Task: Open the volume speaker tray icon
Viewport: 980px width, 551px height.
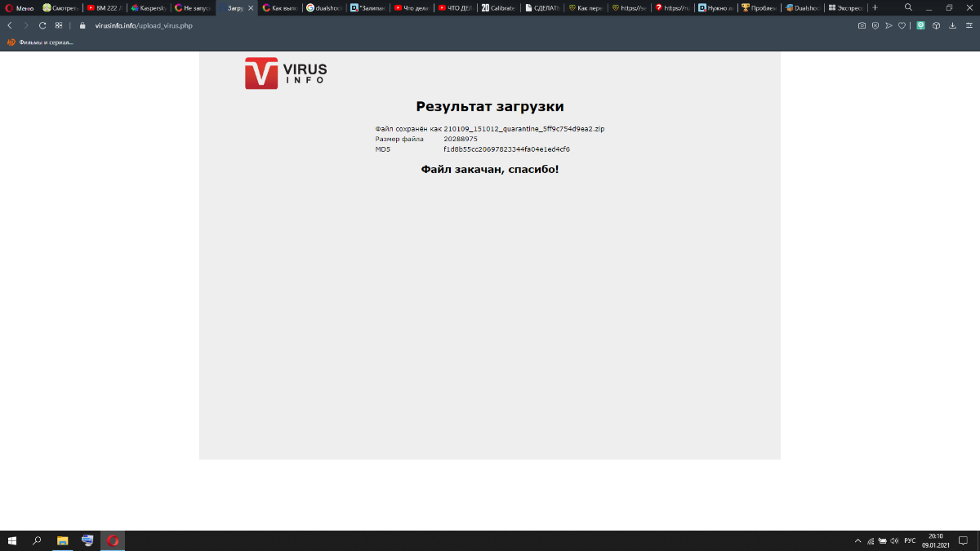Action: click(x=895, y=540)
